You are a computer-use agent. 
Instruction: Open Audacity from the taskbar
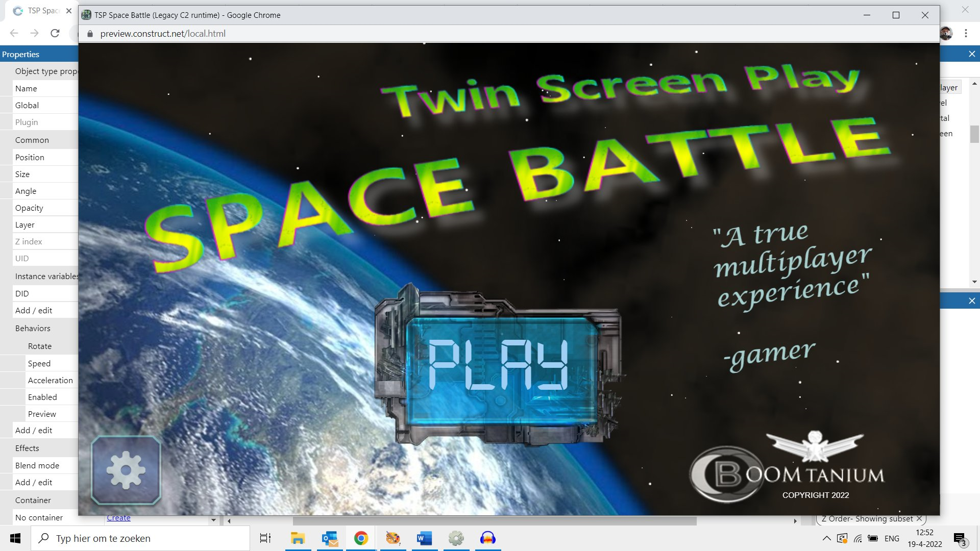[x=488, y=538]
